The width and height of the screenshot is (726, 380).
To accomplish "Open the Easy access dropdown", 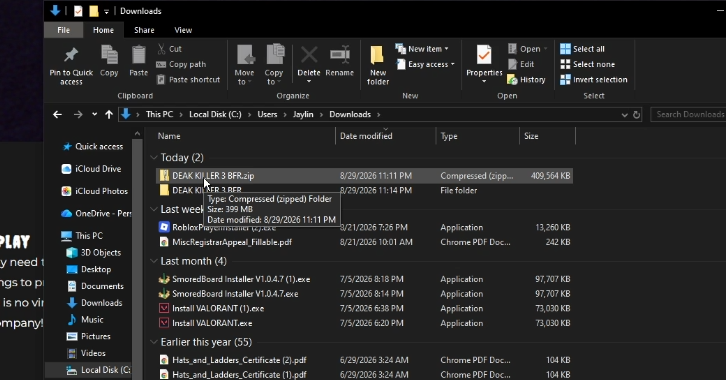I will (425, 64).
